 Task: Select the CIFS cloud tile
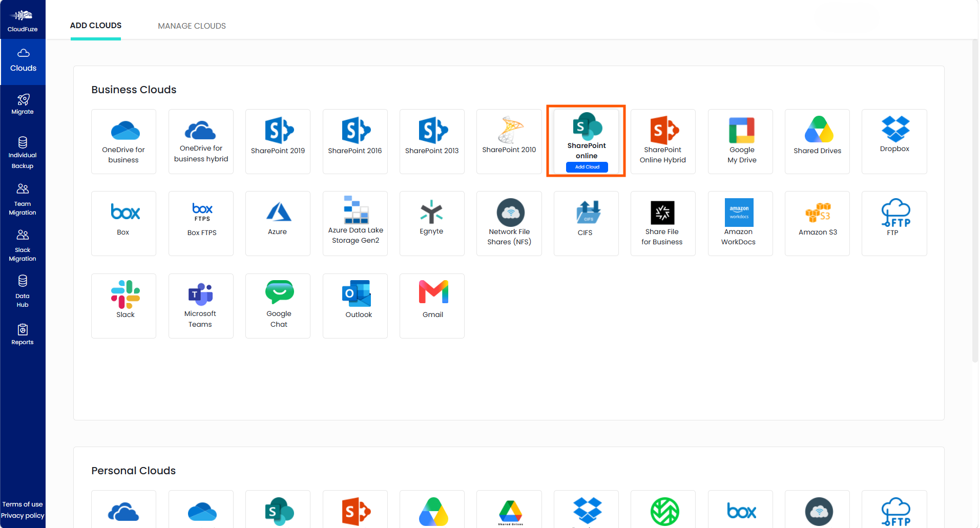[586, 223]
